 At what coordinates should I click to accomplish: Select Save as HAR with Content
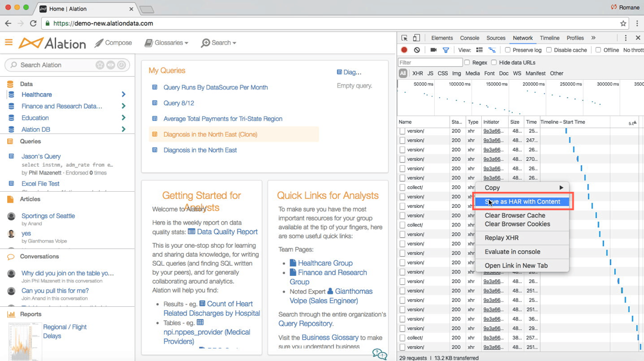click(x=522, y=201)
